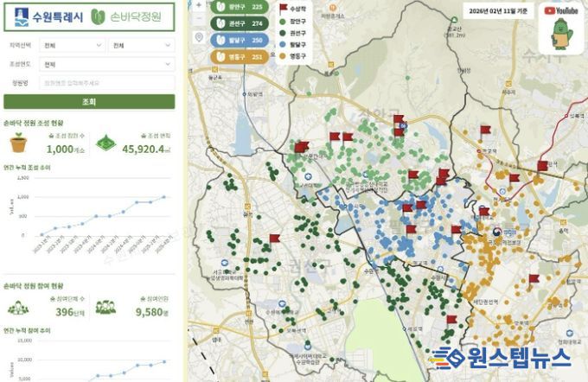Click the green area size icon
The height and width of the screenshot is (382, 588).
pos(105,143)
